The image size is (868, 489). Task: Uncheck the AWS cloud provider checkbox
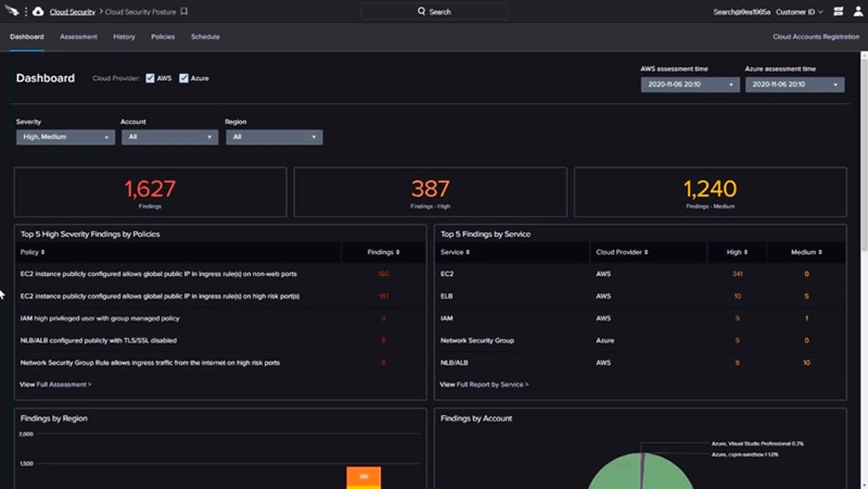coord(150,78)
